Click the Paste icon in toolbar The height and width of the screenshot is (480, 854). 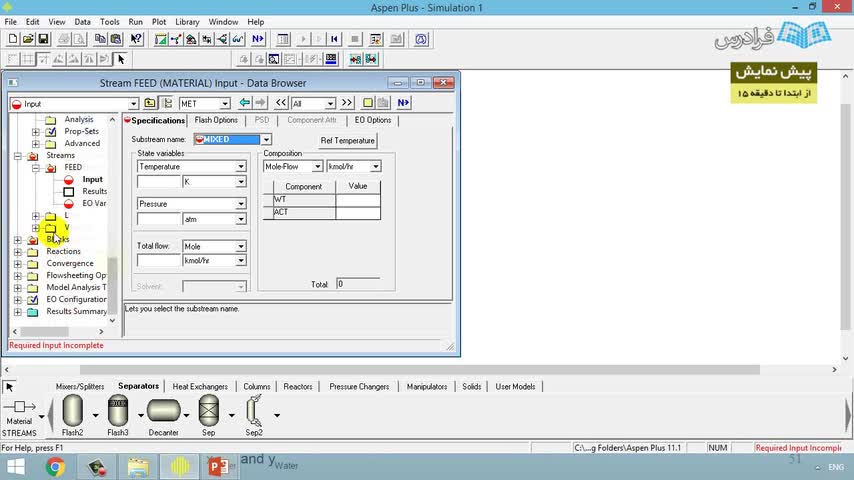(115, 39)
